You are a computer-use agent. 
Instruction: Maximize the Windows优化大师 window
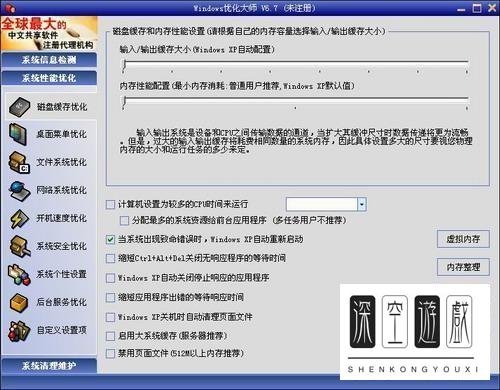pyautogui.click(x=477, y=8)
